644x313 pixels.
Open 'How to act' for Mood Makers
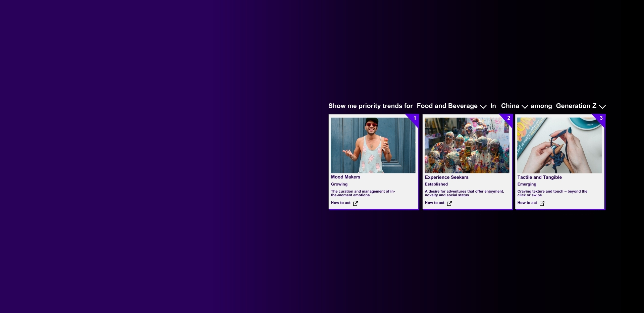tap(340, 203)
